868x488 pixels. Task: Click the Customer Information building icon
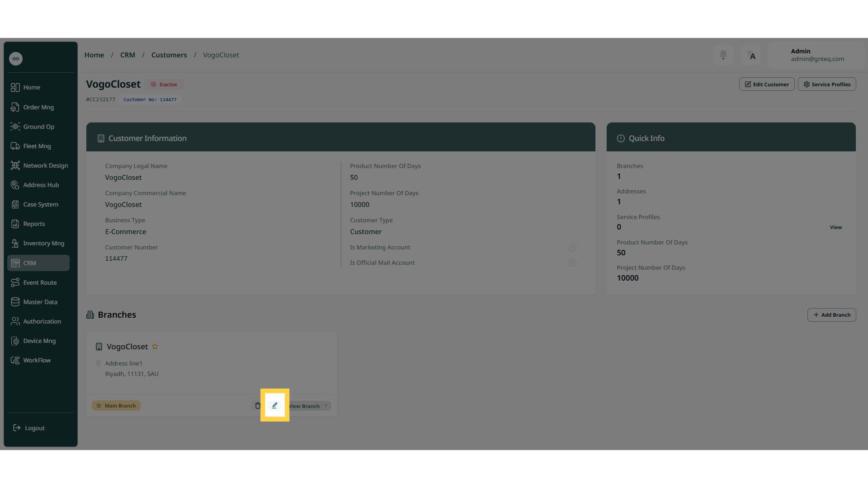click(x=101, y=139)
